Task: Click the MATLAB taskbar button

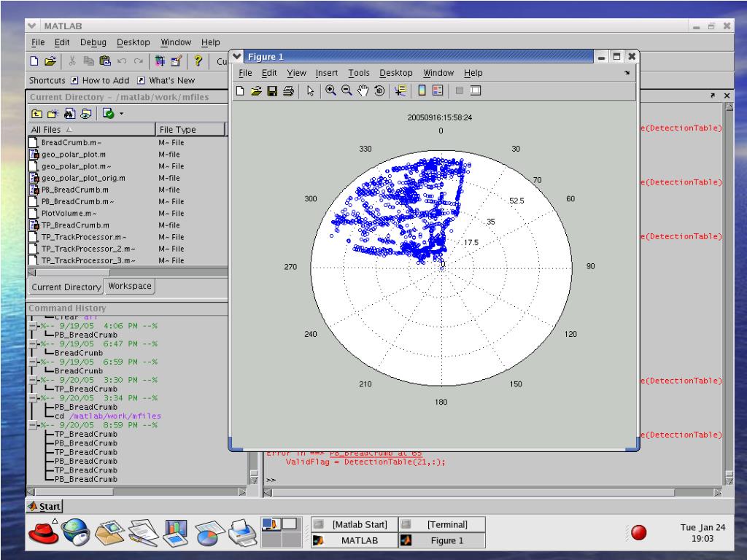Action: tap(355, 540)
